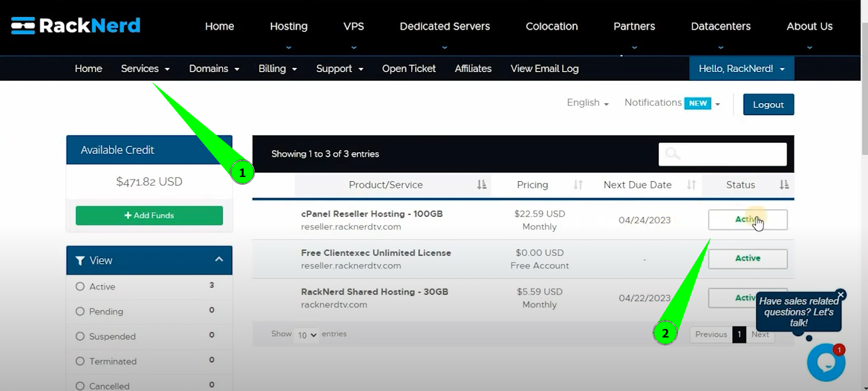868x391 pixels.
Task: Open the Partners top menu
Action: [634, 27]
